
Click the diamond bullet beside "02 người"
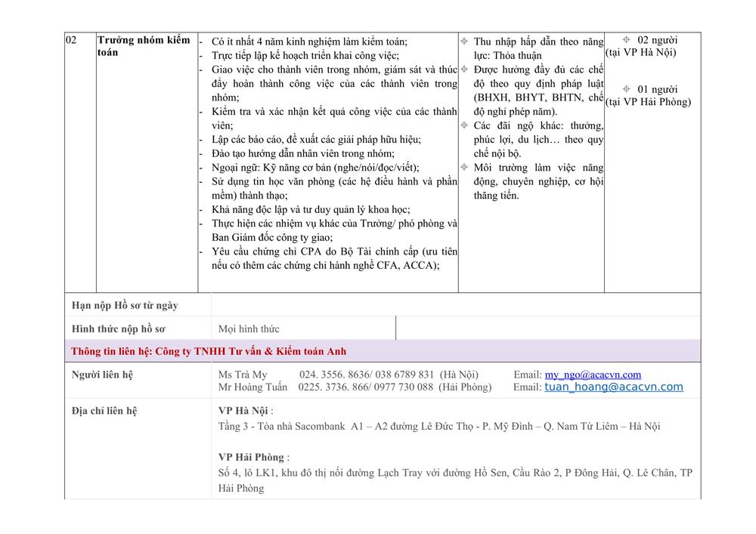pyautogui.click(x=626, y=39)
